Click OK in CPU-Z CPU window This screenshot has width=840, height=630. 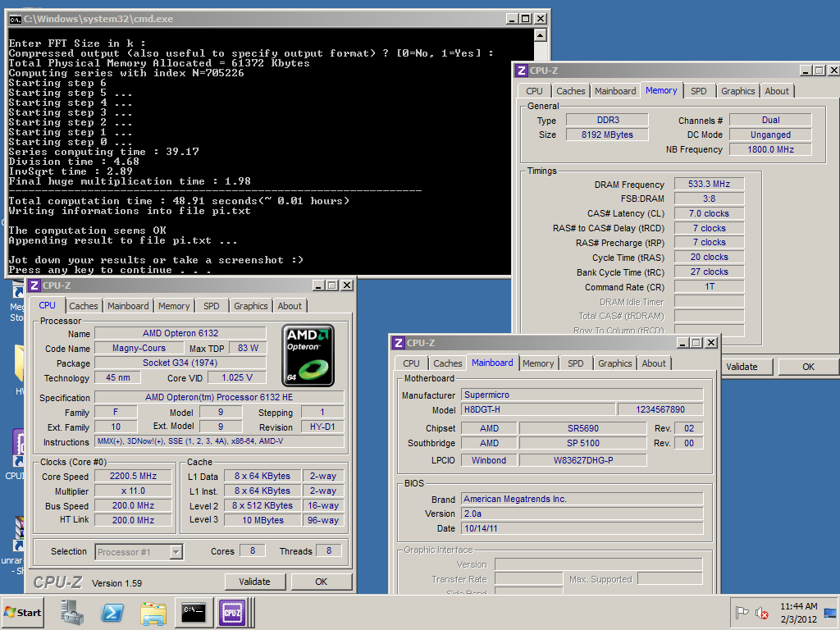click(x=321, y=582)
